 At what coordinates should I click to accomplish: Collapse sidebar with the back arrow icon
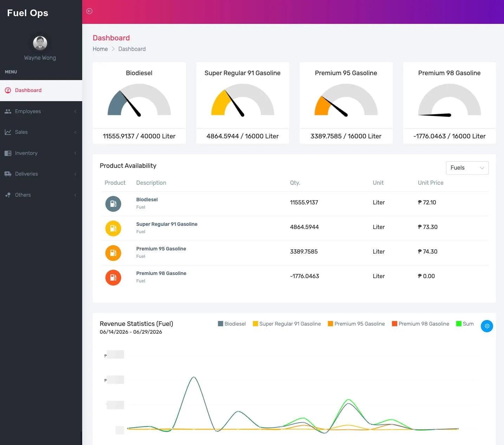point(90,11)
